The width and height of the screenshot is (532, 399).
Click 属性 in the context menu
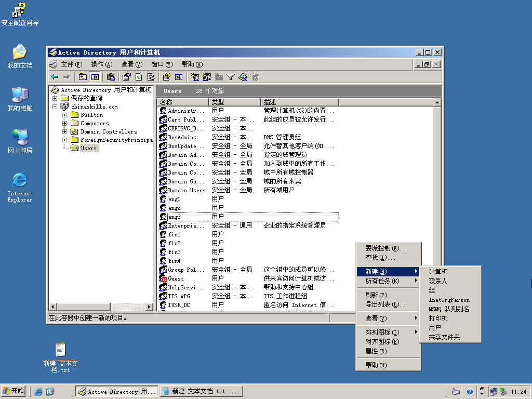point(389,351)
